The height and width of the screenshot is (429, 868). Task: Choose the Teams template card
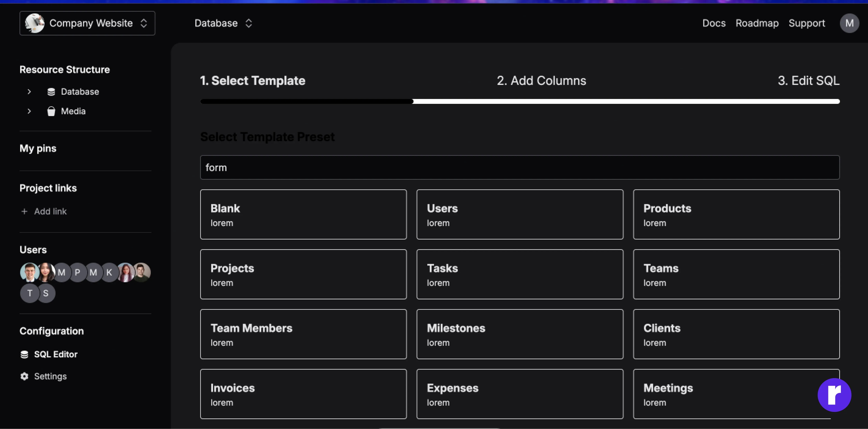coord(736,274)
